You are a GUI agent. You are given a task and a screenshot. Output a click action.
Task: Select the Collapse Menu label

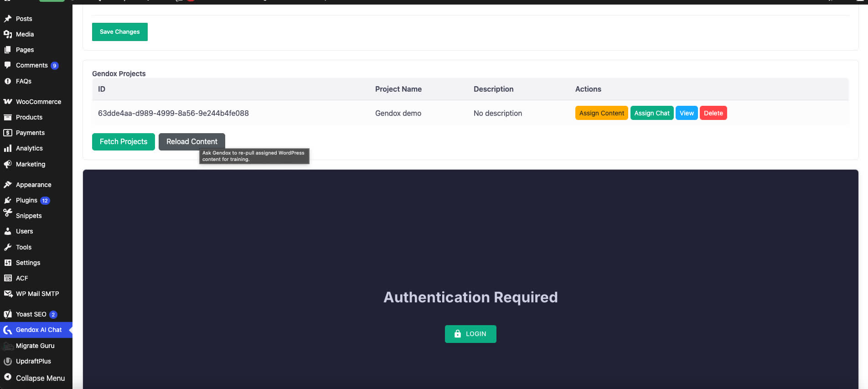[40, 378]
